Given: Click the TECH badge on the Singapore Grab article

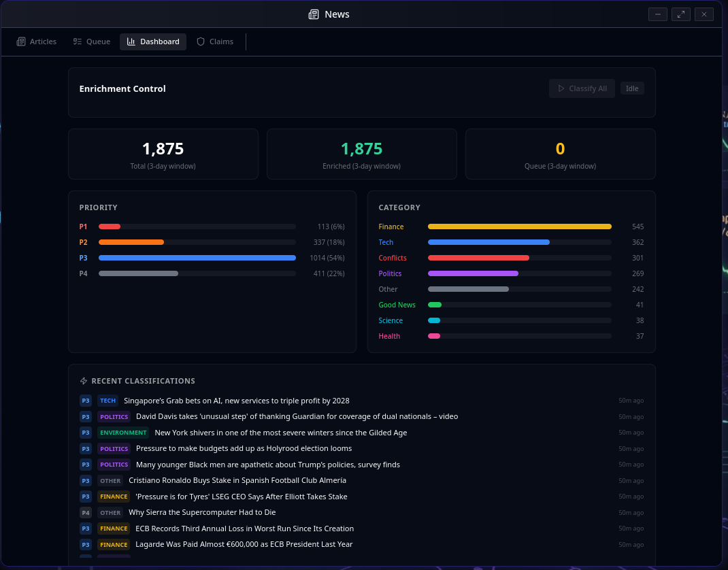Looking at the screenshot, I should pyautogui.click(x=107, y=401).
